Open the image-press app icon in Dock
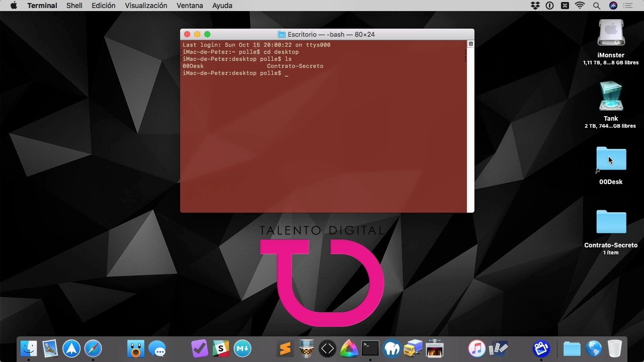This screenshot has height=362, width=644. (434, 348)
